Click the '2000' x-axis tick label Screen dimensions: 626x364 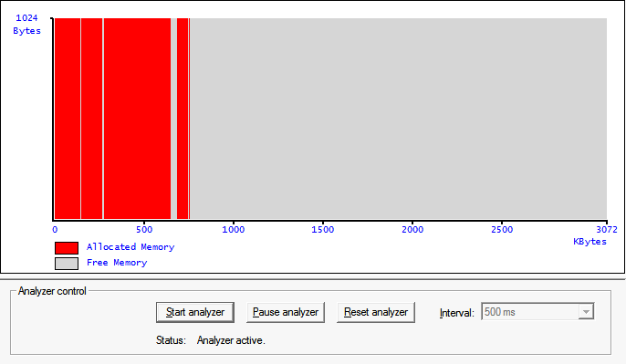click(412, 230)
